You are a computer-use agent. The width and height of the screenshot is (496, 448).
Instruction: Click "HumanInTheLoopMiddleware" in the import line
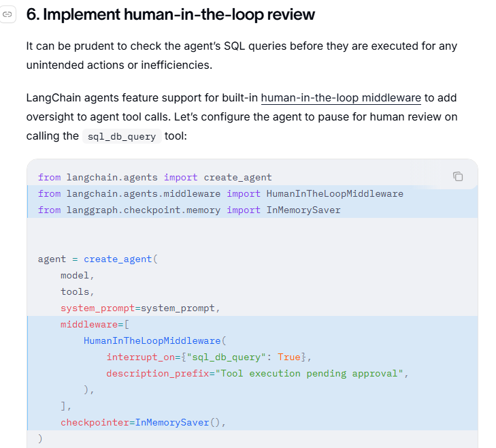[335, 193]
